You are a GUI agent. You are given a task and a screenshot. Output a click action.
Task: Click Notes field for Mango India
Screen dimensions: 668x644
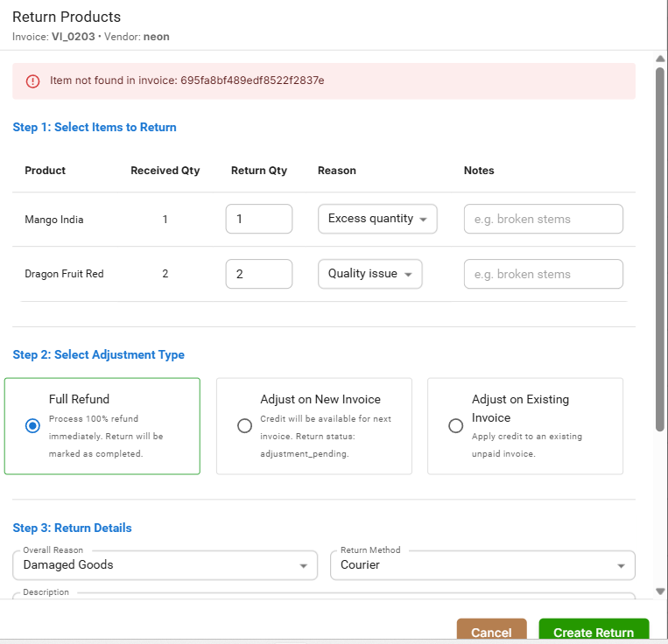point(543,219)
